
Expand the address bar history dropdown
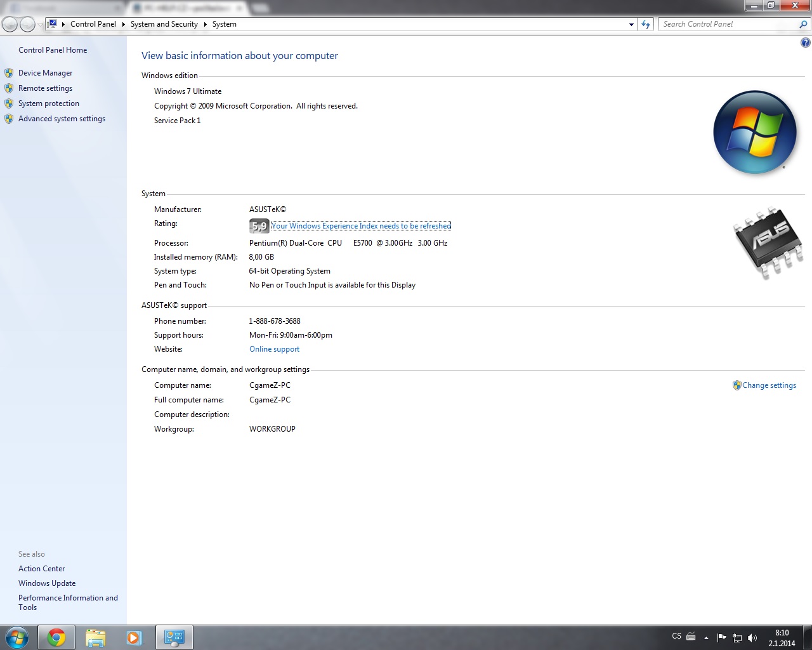tap(631, 24)
